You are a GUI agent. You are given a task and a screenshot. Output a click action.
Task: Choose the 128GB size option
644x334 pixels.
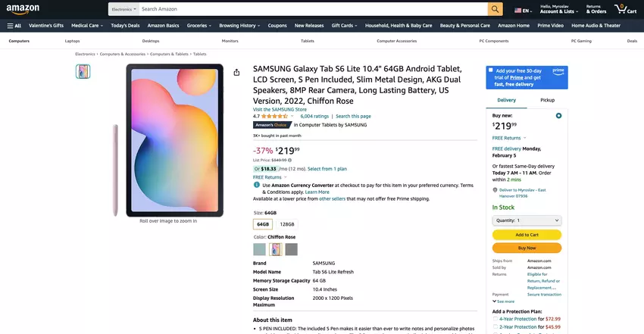tap(287, 224)
